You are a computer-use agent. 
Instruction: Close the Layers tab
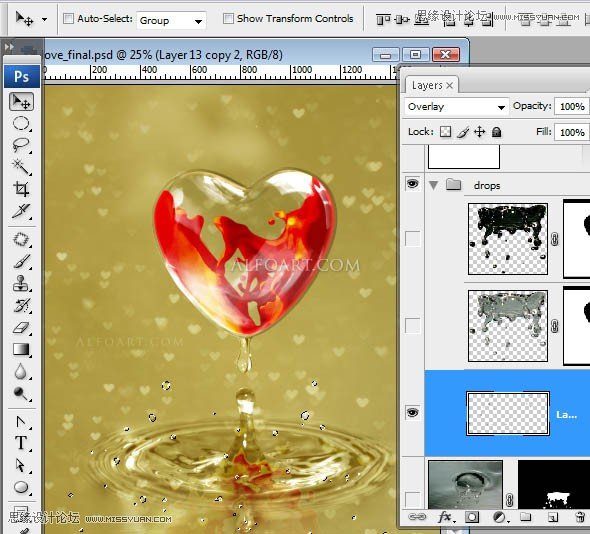449,86
